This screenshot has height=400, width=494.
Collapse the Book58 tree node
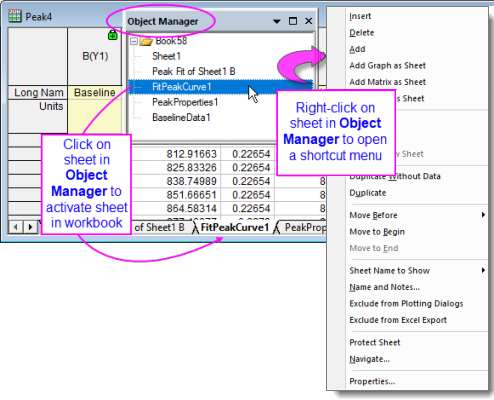tap(134, 41)
